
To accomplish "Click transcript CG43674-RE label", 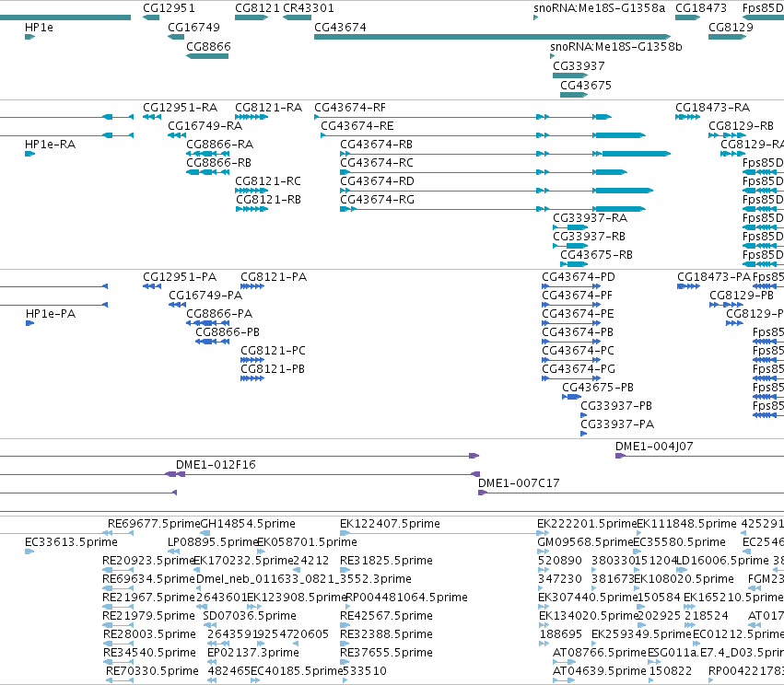I will (357, 126).
